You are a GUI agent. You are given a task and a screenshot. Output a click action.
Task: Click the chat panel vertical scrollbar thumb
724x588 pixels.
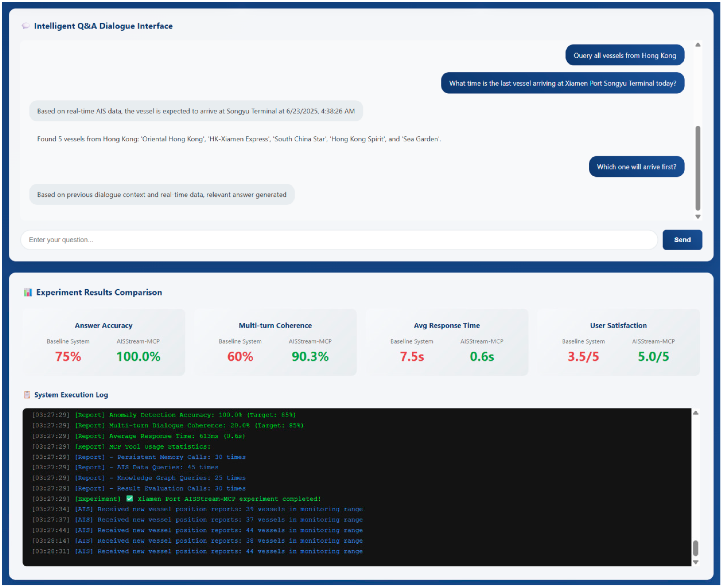coord(698,168)
